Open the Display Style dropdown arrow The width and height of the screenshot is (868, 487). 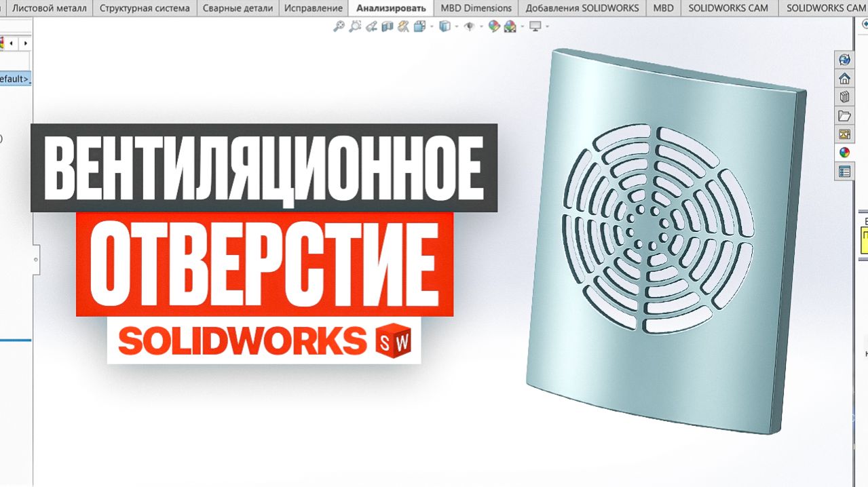tap(457, 27)
